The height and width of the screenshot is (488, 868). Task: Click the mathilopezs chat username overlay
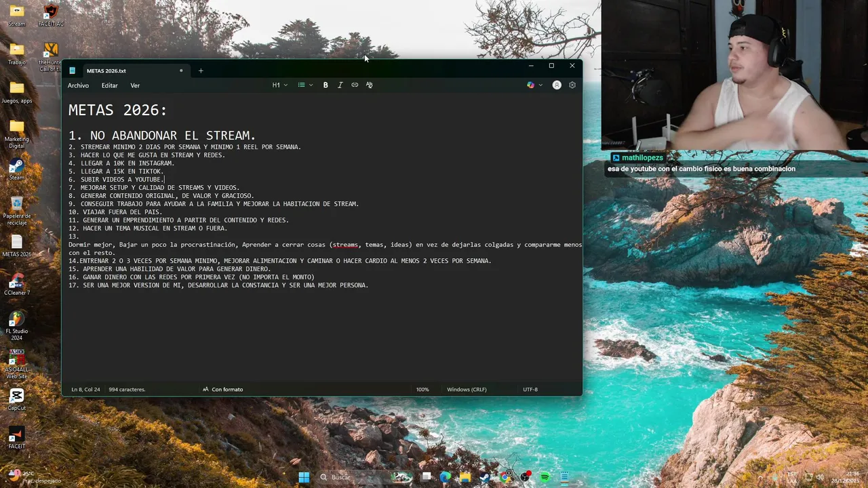click(642, 158)
